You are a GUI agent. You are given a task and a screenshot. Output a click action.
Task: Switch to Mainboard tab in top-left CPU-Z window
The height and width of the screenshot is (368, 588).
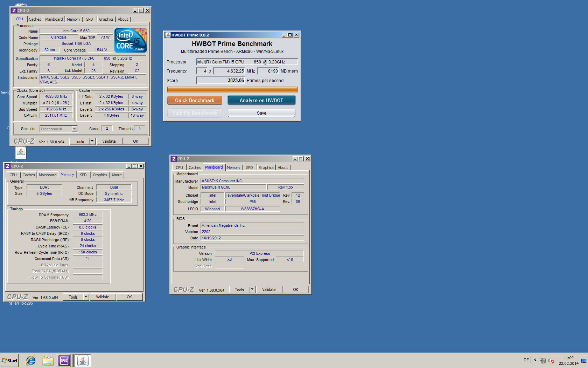tap(54, 19)
